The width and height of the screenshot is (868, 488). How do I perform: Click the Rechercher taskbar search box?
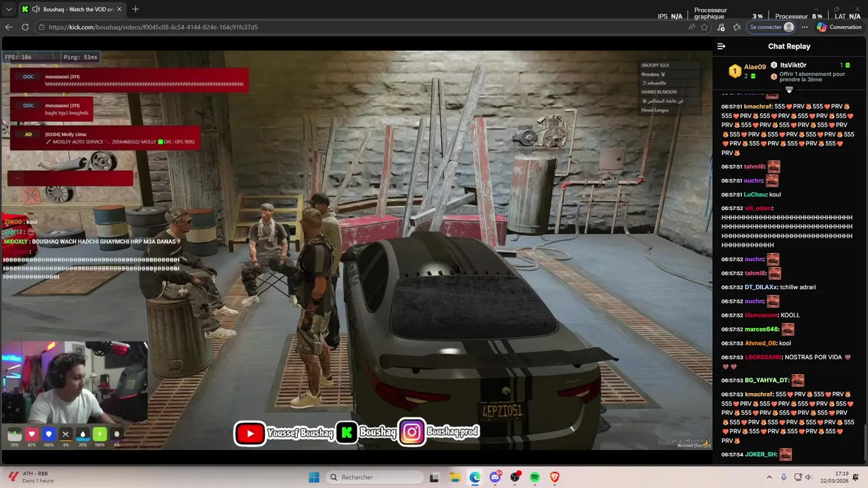pyautogui.click(x=374, y=477)
